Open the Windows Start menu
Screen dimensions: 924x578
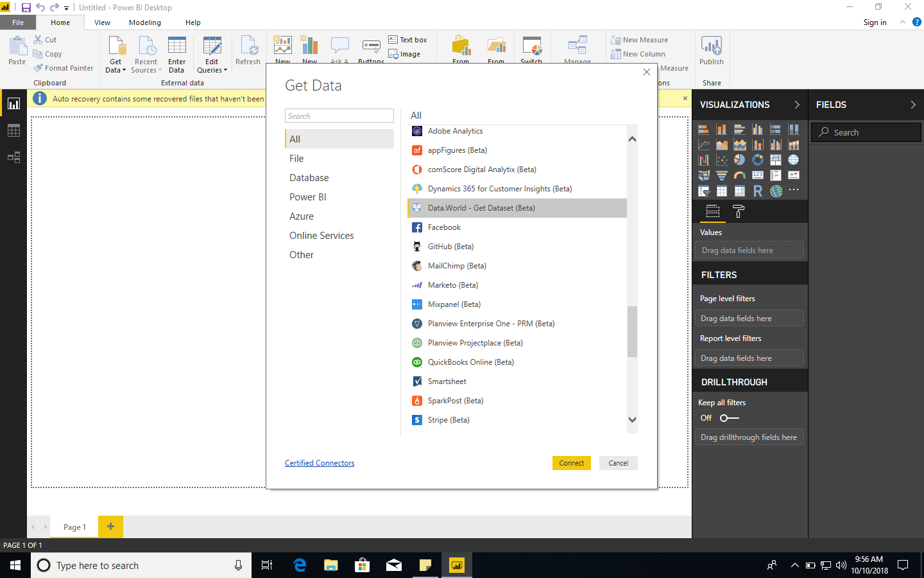[x=15, y=565]
